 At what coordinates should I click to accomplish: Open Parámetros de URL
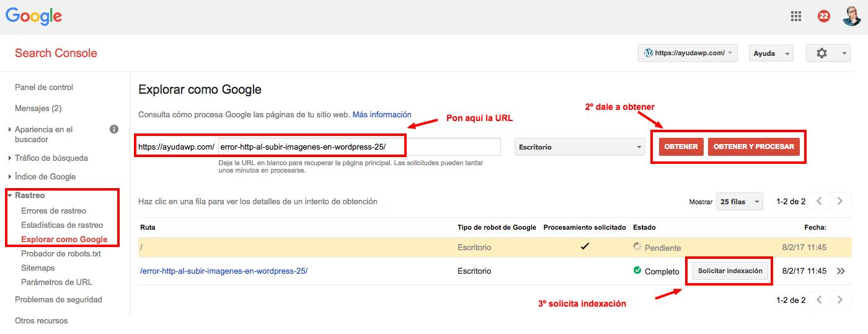pyautogui.click(x=56, y=282)
